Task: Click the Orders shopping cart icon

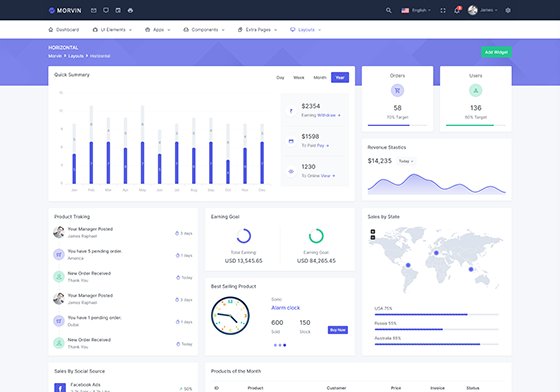Action: (397, 90)
